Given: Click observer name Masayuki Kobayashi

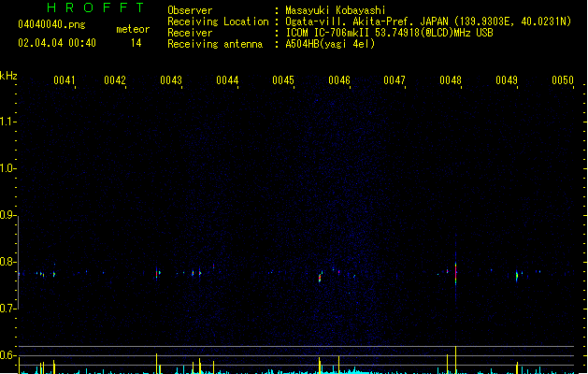Looking at the screenshot, I should [335, 10].
